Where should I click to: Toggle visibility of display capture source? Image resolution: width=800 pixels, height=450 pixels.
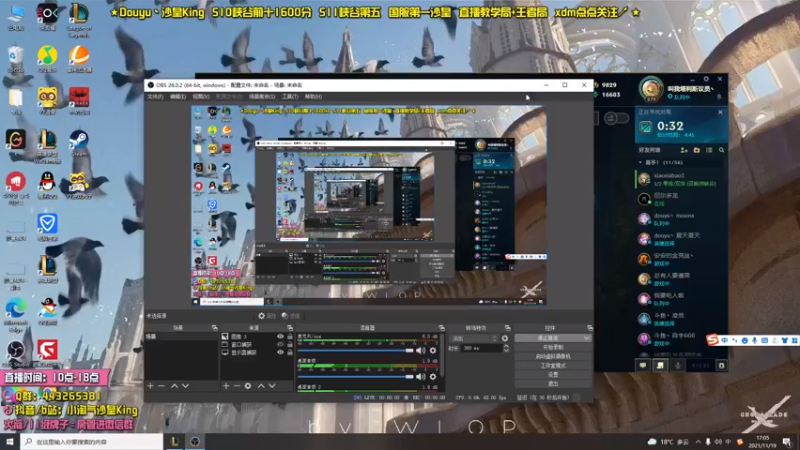[280, 353]
